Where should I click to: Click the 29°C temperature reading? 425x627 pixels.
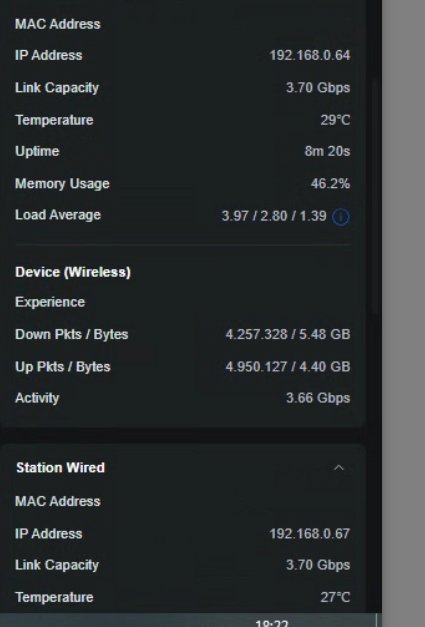click(x=335, y=120)
